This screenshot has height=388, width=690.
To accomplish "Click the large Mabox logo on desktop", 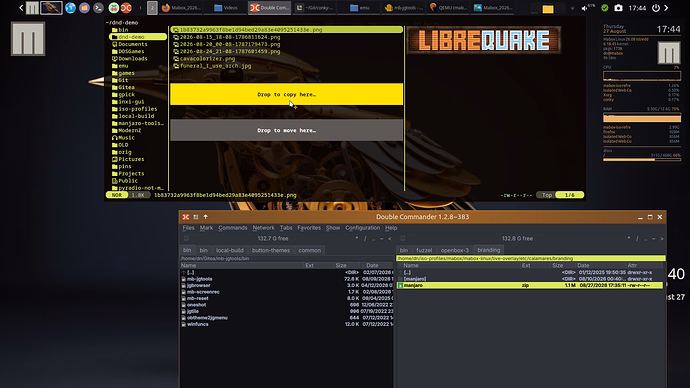I will coord(28,39).
